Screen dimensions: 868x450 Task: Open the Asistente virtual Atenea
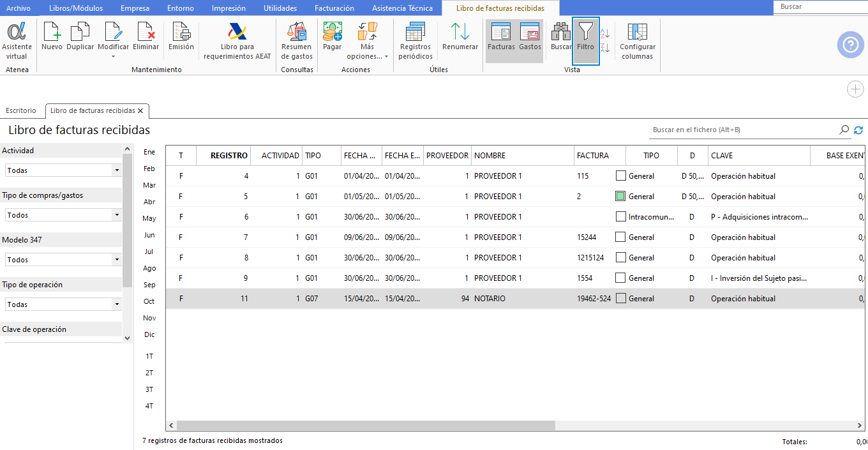[17, 41]
